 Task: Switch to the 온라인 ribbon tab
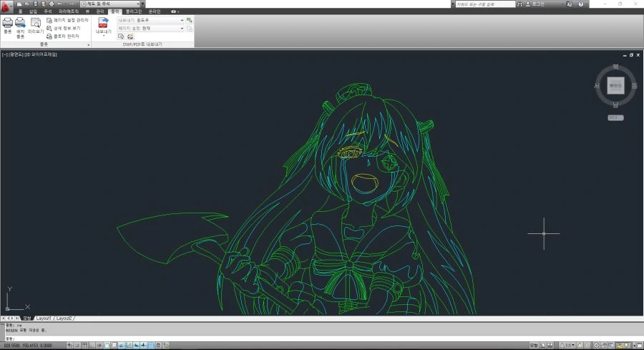coord(155,11)
